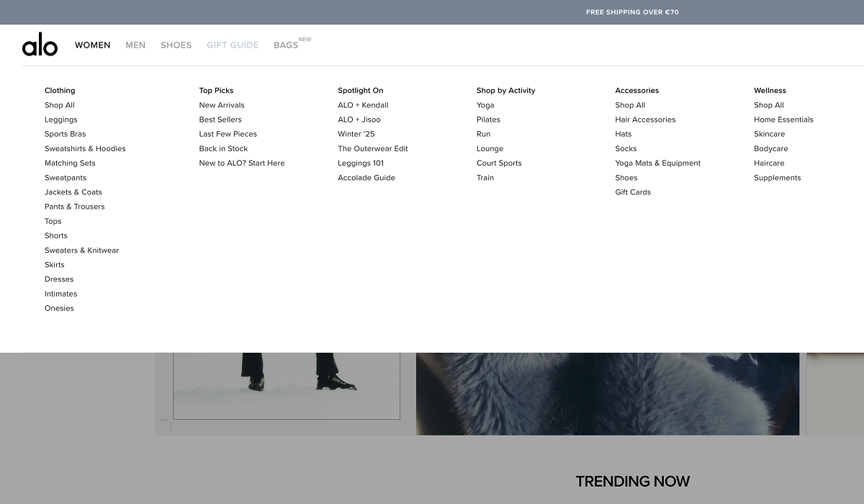The image size is (864, 504).
Task: Open the Winter '25 collection
Action: coord(356,134)
